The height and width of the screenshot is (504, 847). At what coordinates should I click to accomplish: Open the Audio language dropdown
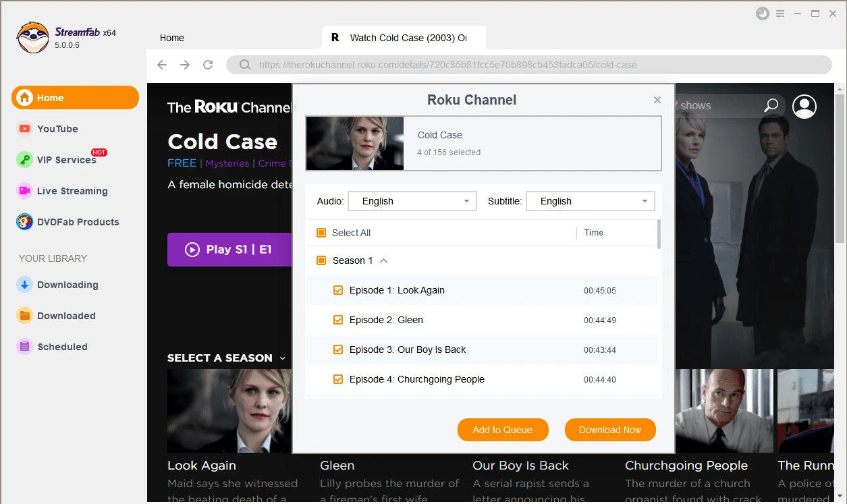tap(412, 201)
